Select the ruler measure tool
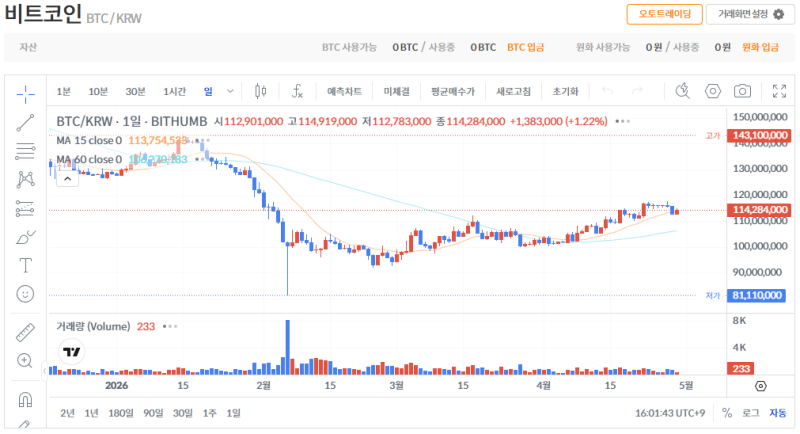 [x=26, y=333]
